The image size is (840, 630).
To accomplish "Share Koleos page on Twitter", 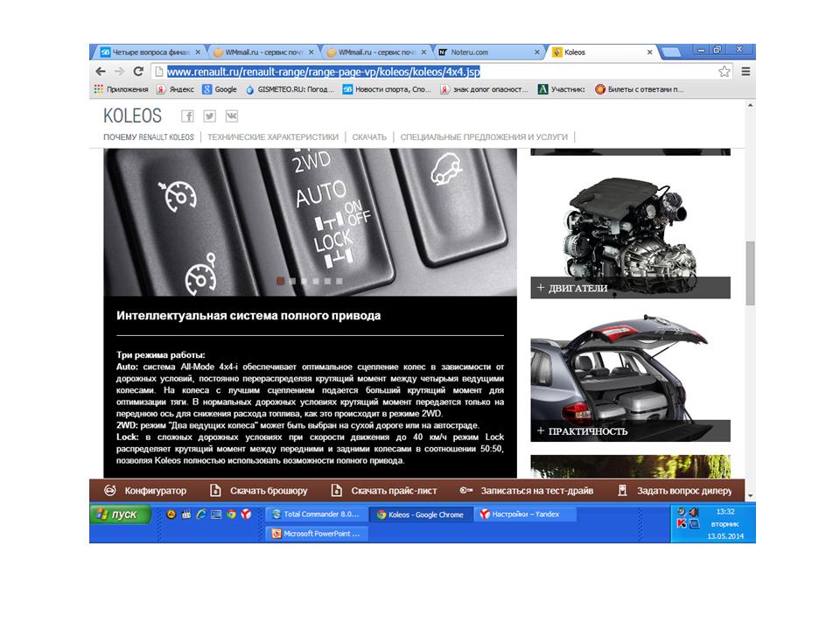I will [209, 115].
